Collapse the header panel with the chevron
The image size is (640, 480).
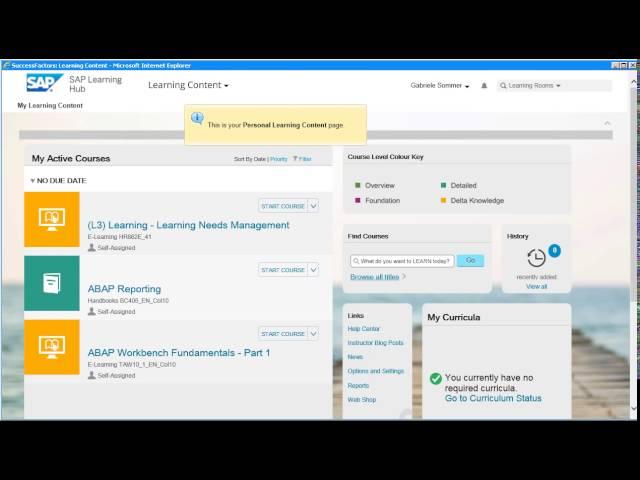(x=607, y=123)
